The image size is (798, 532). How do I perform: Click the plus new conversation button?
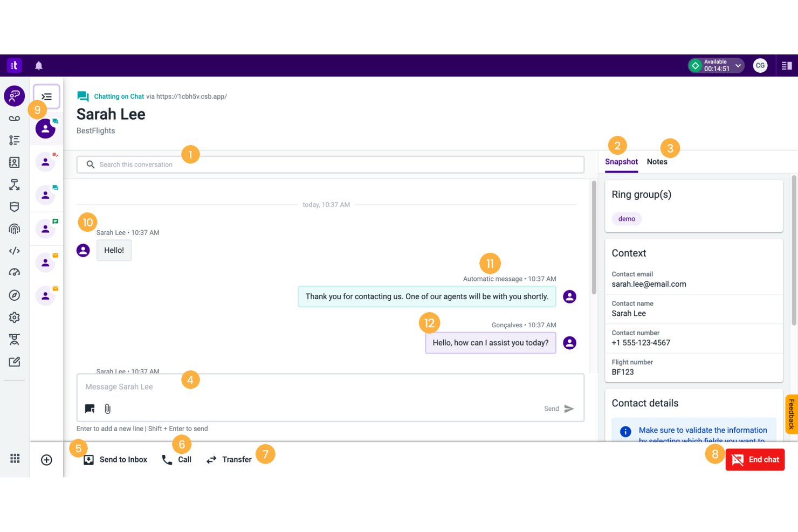click(x=46, y=460)
